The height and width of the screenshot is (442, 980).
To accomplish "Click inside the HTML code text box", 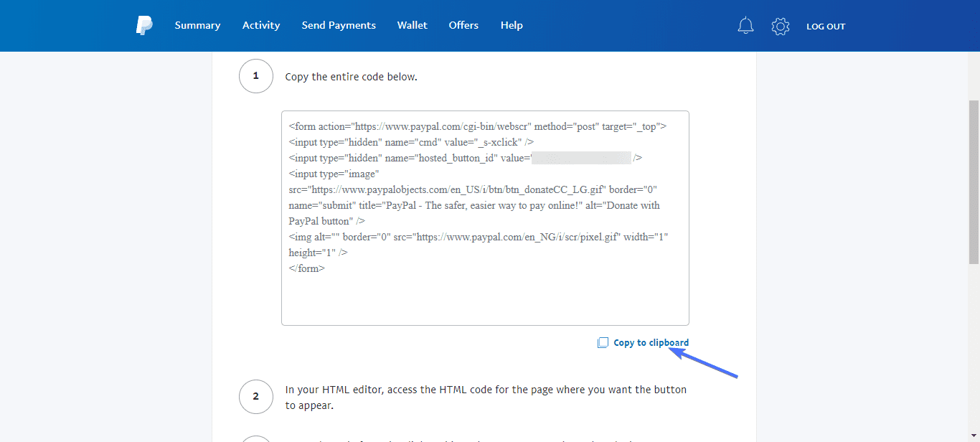I will click(485, 218).
